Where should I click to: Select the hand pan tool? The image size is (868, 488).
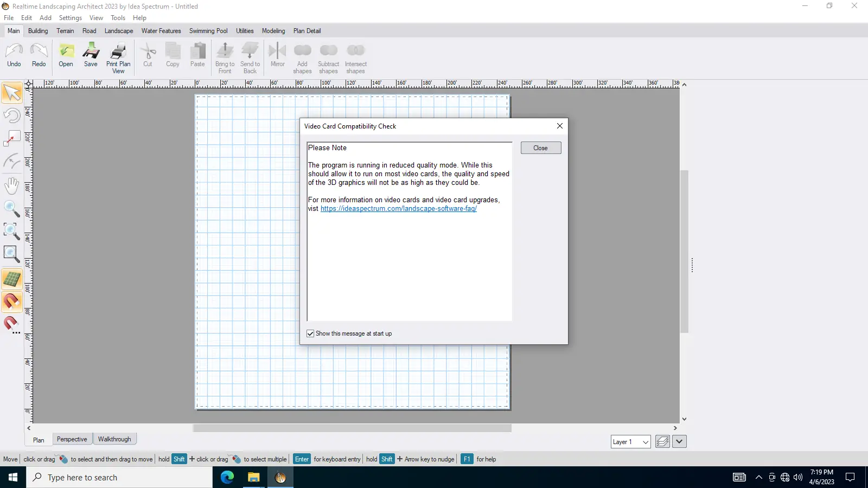click(x=12, y=185)
